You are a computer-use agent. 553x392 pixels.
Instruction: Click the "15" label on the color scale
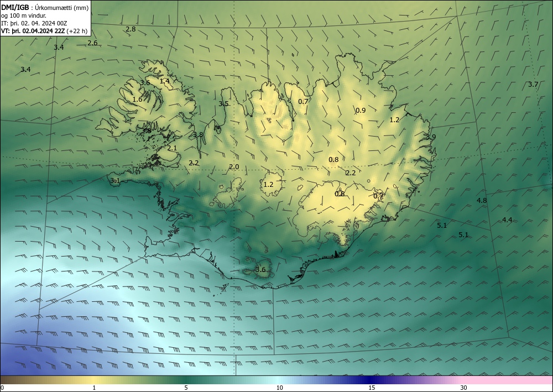click(x=372, y=388)
